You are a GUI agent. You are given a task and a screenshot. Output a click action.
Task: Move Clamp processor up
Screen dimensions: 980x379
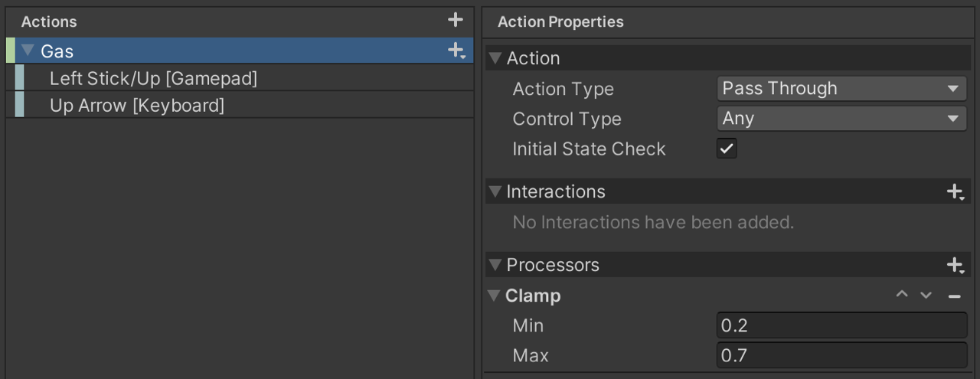(902, 296)
